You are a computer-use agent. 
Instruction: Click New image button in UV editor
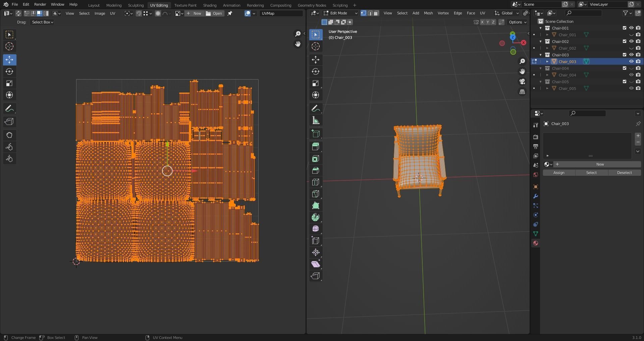pyautogui.click(x=194, y=13)
